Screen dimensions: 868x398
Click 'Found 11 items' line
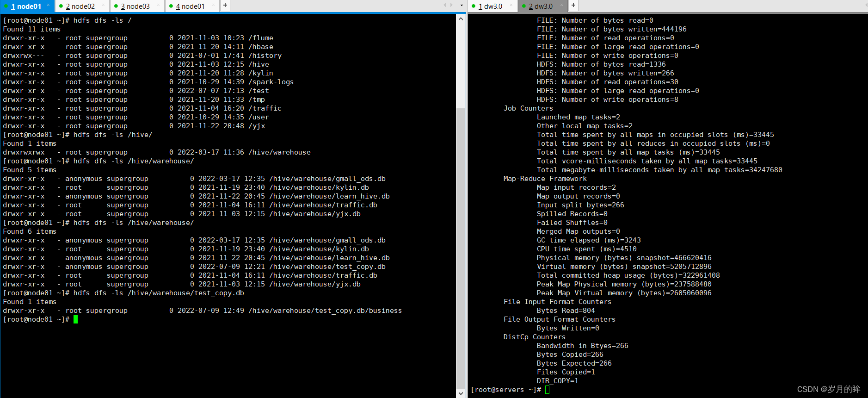[x=31, y=29]
